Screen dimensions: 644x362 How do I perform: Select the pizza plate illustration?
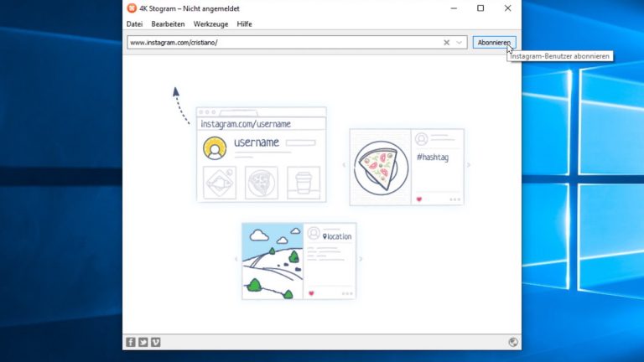click(381, 166)
